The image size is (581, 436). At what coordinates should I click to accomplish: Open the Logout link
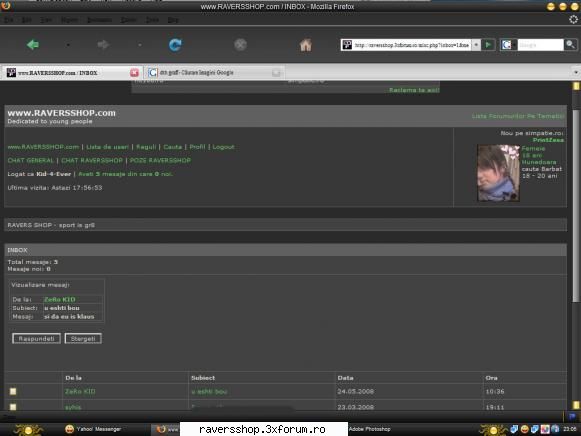(x=223, y=147)
